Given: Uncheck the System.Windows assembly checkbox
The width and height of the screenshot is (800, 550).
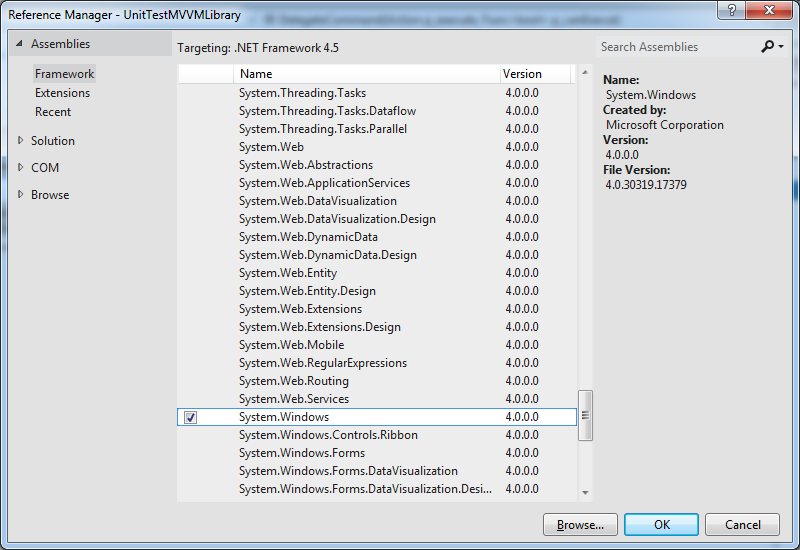Looking at the screenshot, I should [x=191, y=417].
